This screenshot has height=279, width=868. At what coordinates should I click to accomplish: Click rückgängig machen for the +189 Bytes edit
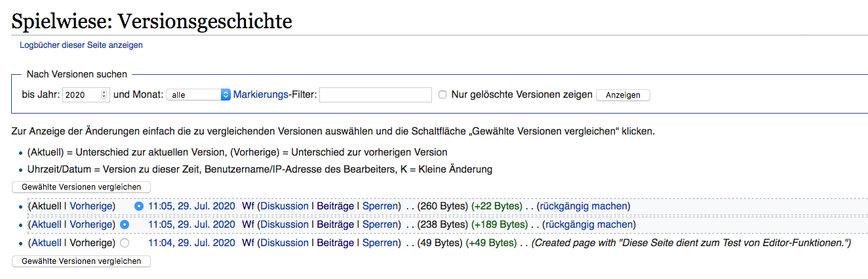tap(588, 225)
